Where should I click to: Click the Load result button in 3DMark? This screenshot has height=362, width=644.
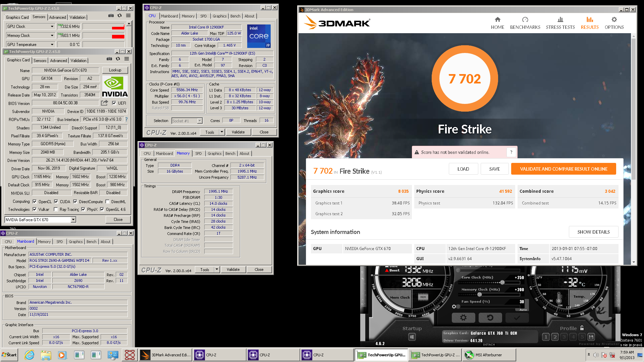pos(463,169)
